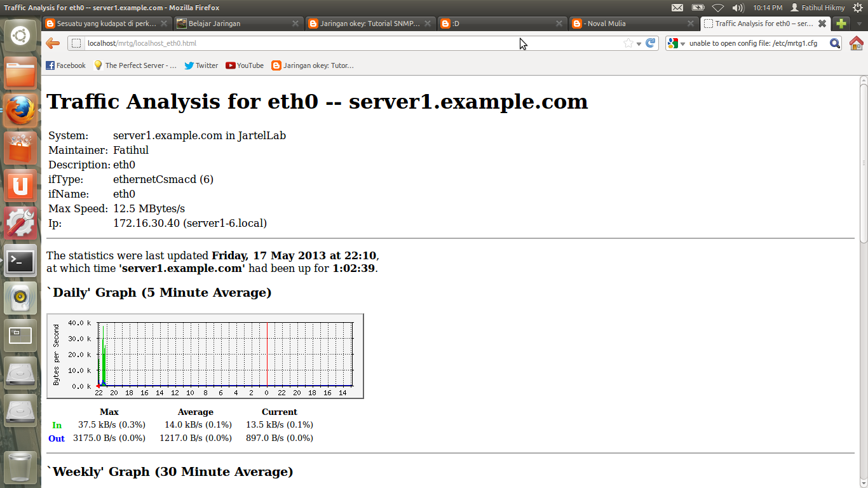Open the Facebook bookmark
The width and height of the screenshot is (868, 488).
[x=65, y=65]
